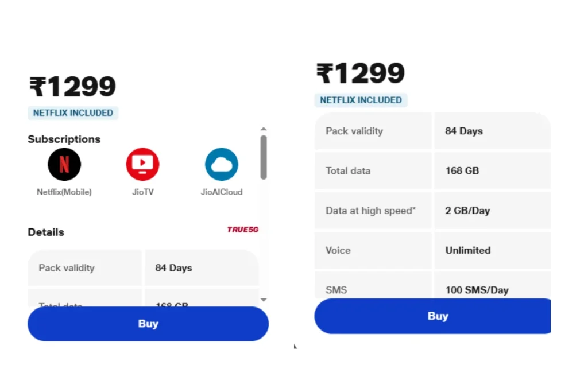Screen dimensions: 588x392
Task: Click the TRUE5G logo beside Details
Action: click(x=242, y=230)
